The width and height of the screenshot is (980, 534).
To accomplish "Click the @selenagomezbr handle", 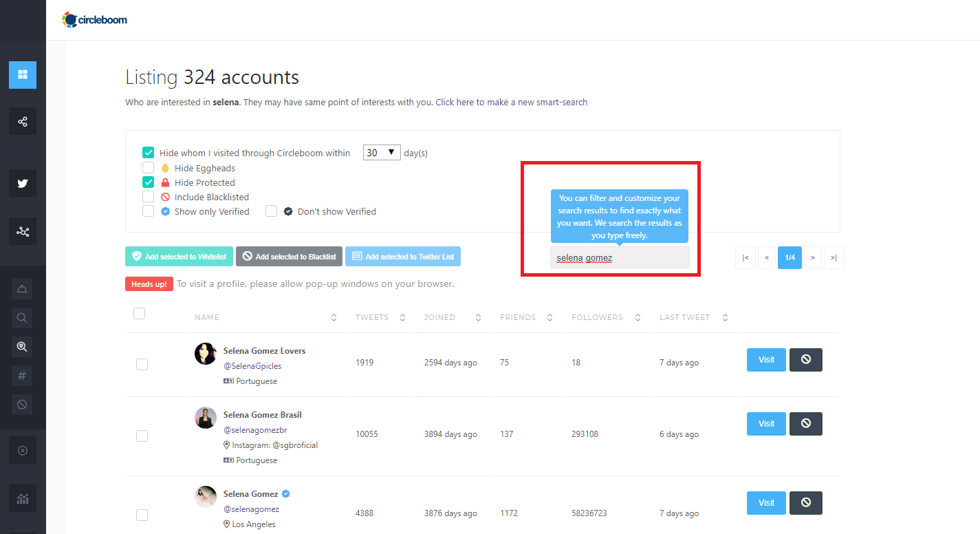I will pos(255,430).
